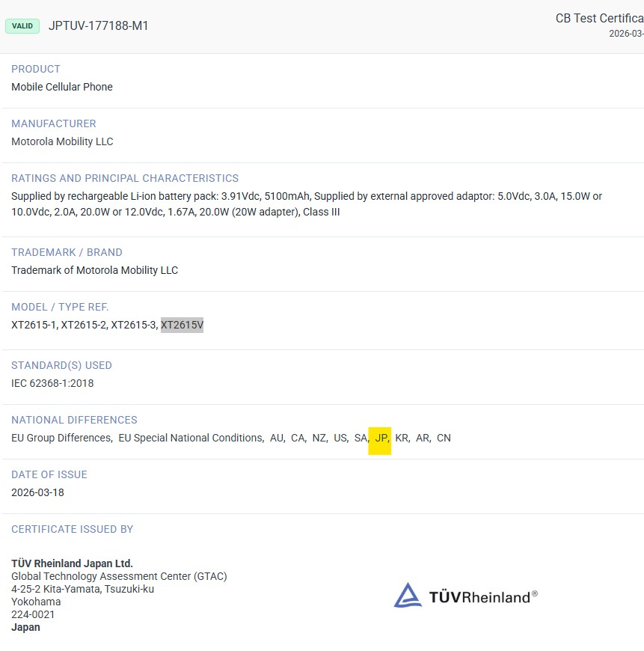Click the gray highlighted XT2615V model
The width and height of the screenshot is (644, 651).
pyautogui.click(x=182, y=325)
